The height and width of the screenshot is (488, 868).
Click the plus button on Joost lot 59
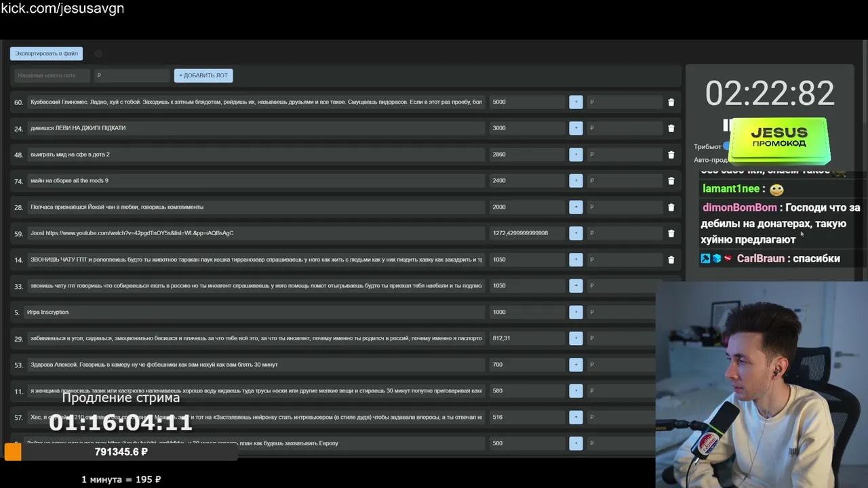(x=576, y=233)
